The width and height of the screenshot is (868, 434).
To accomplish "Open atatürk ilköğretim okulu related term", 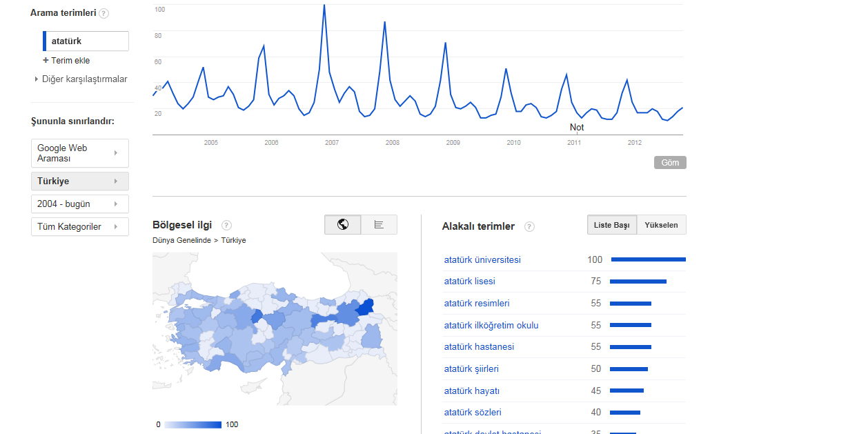I will click(491, 325).
